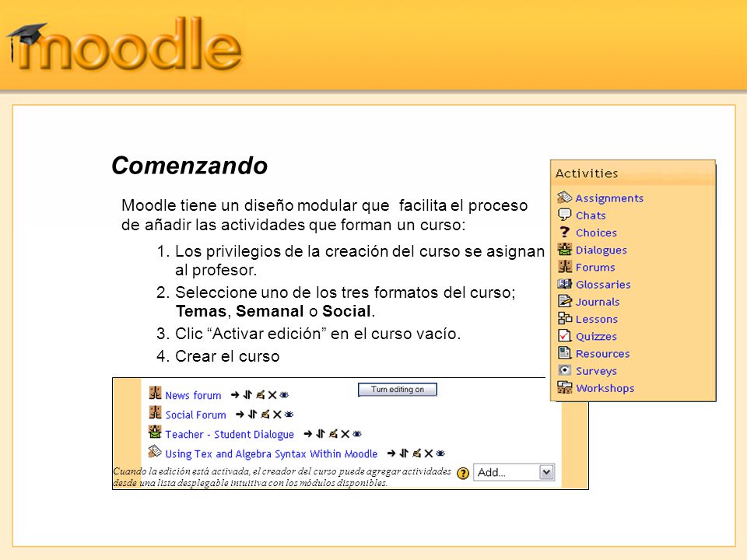The width and height of the screenshot is (747, 560).
Task: Indent News forum with right arrow
Action: point(235,395)
